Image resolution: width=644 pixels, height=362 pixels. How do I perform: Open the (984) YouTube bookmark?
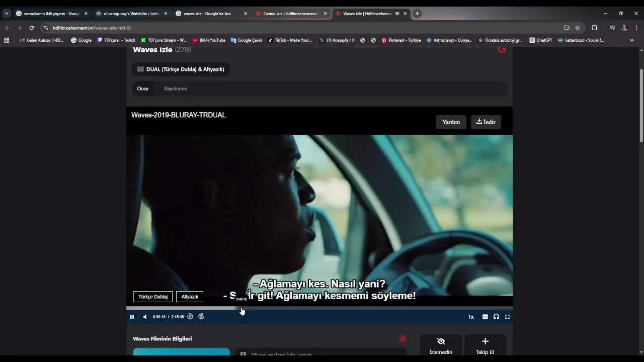pyautogui.click(x=209, y=40)
